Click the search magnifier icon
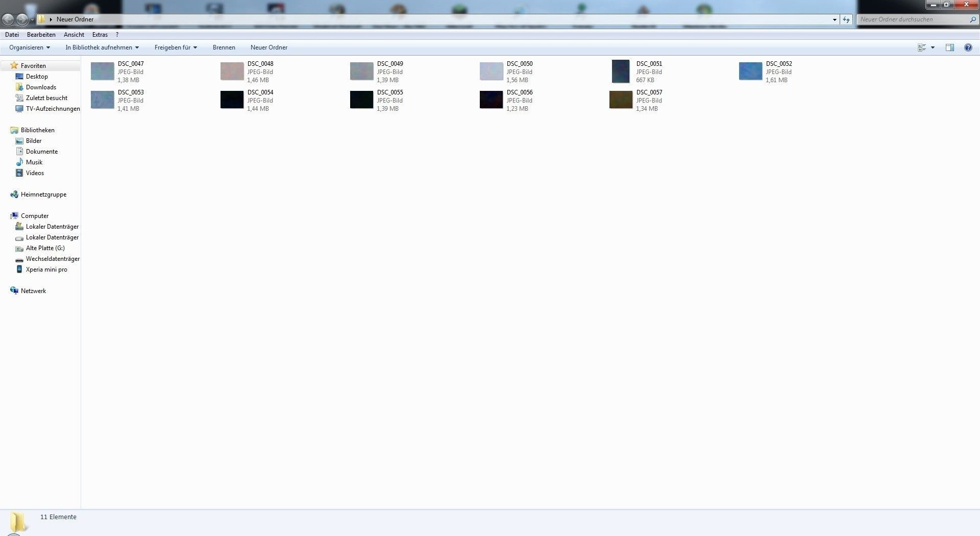 [972, 19]
